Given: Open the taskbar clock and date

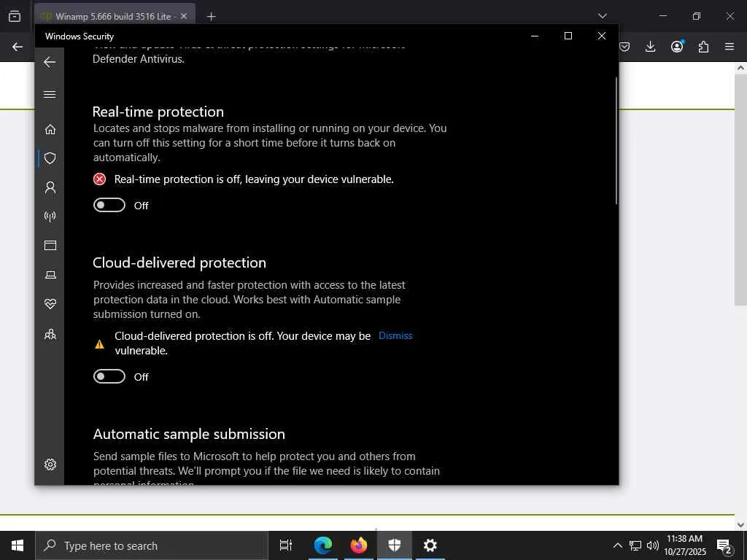Looking at the screenshot, I should coord(685,545).
